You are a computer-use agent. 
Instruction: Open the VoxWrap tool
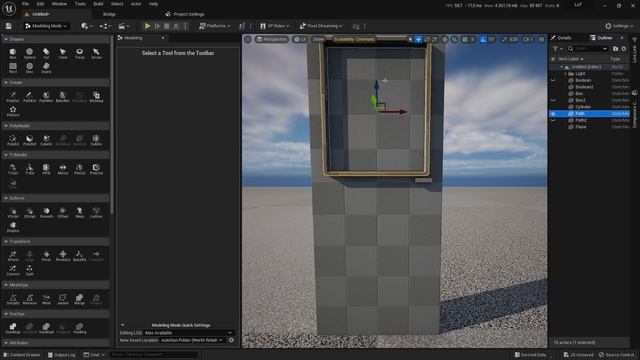[x=13, y=328]
